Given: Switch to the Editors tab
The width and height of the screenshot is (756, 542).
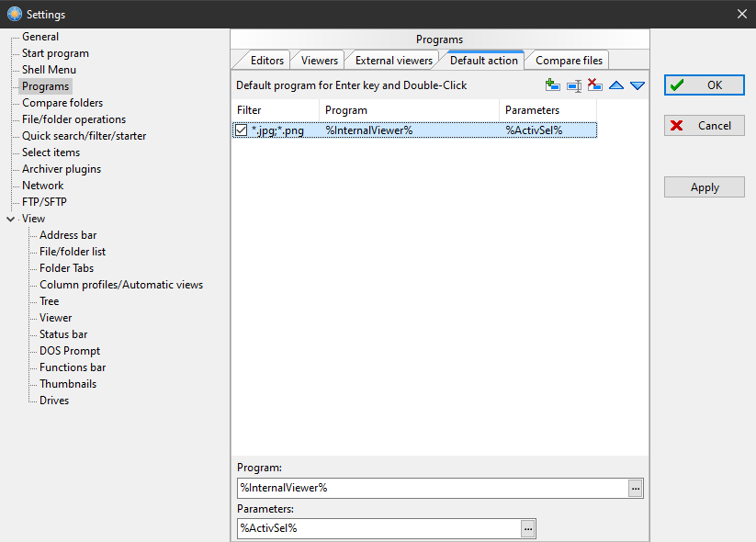Looking at the screenshot, I should point(267,61).
